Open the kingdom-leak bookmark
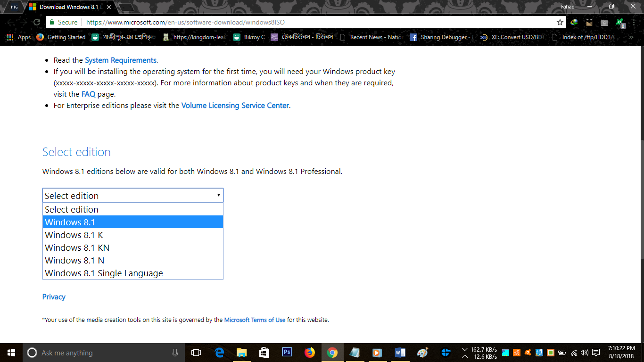 click(194, 37)
